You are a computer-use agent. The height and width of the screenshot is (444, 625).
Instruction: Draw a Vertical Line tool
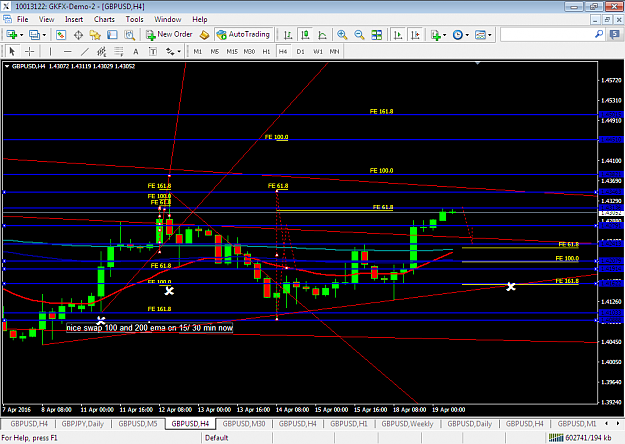pyautogui.click(x=50, y=51)
